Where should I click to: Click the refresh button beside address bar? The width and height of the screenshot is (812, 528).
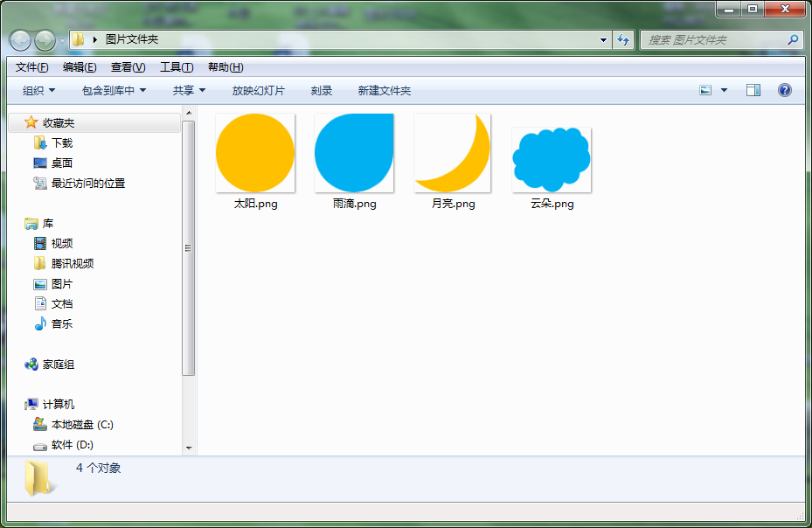pos(623,40)
